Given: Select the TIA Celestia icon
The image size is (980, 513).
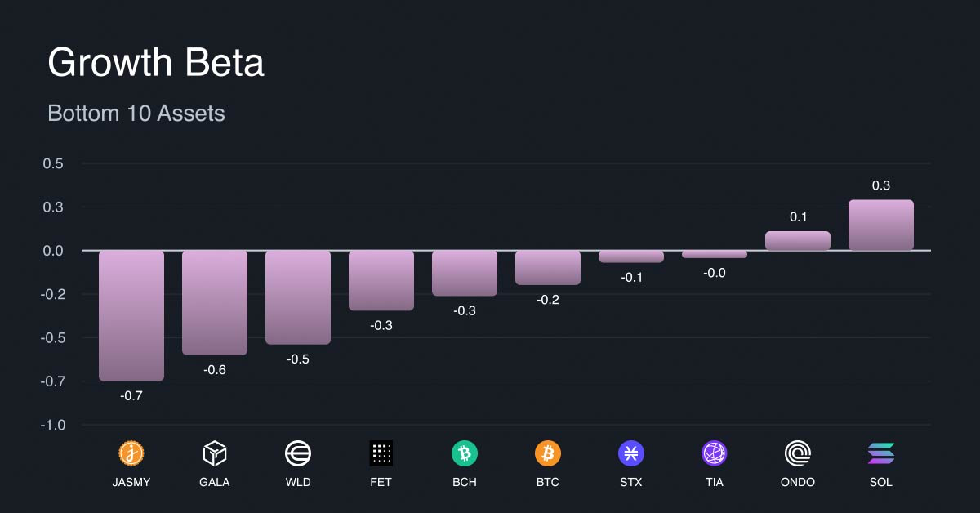Looking at the screenshot, I should [x=715, y=453].
